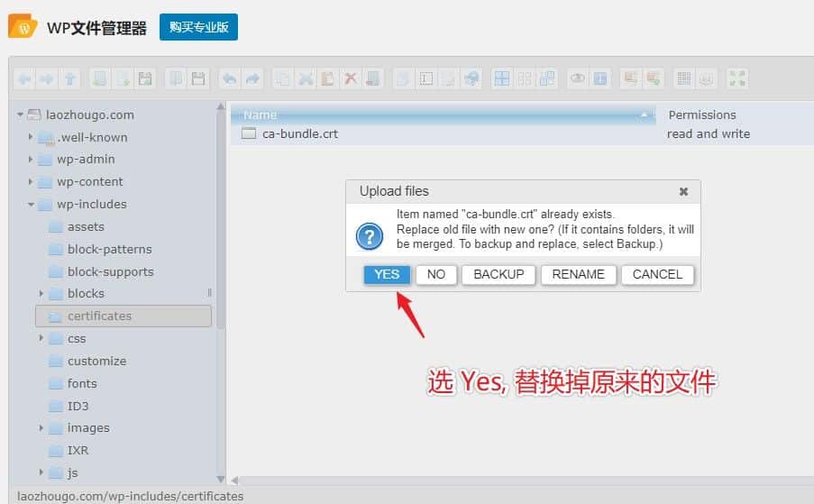Click the Extract archive toolbar icon
This screenshot has height=504, width=814.
coord(631,79)
